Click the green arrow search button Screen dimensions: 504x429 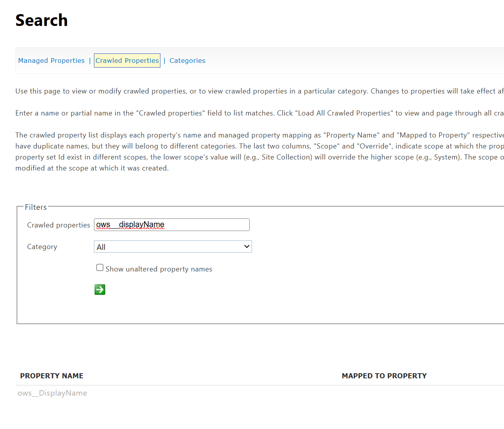(x=100, y=290)
